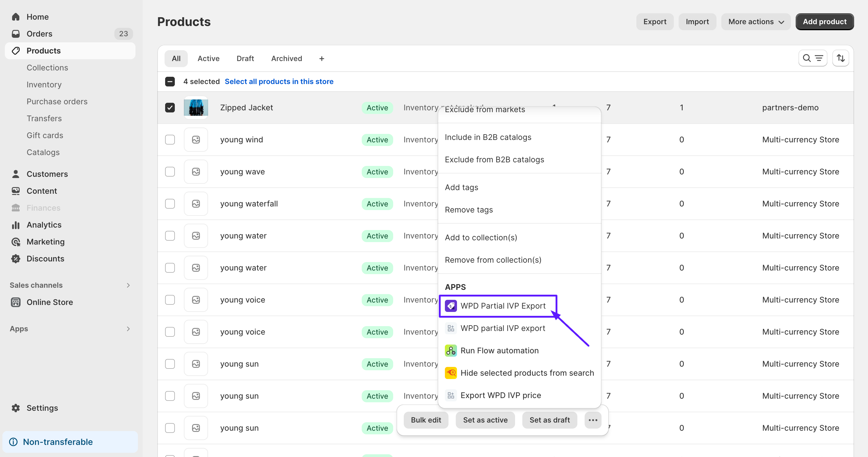
Task: Open Purchase orders in the sidebar
Action: coord(57,101)
